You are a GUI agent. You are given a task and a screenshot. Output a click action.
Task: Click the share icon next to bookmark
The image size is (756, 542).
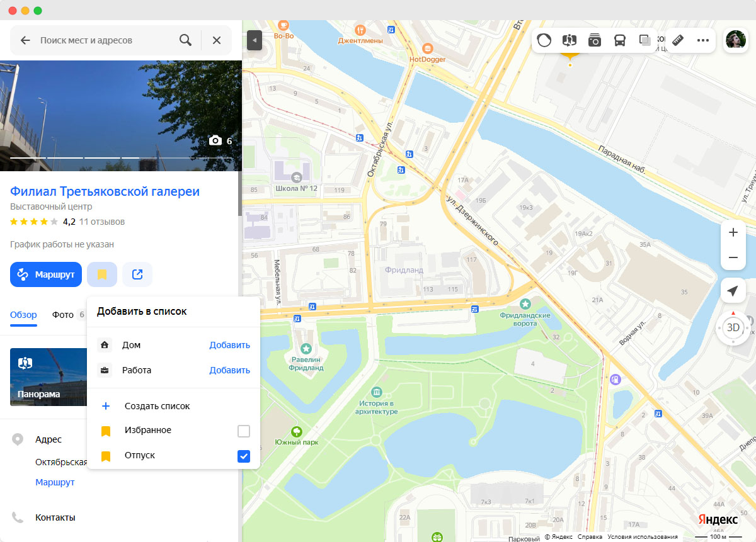tap(137, 274)
